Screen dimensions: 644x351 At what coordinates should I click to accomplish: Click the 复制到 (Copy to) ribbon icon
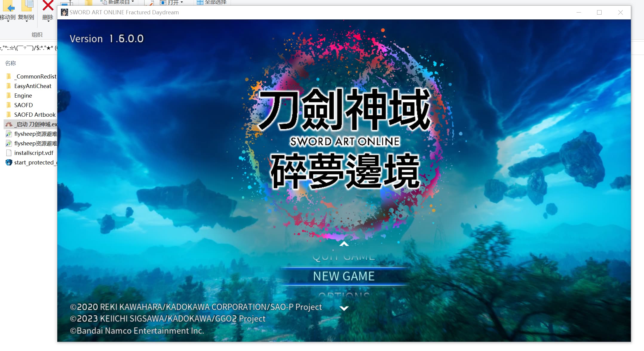click(27, 6)
